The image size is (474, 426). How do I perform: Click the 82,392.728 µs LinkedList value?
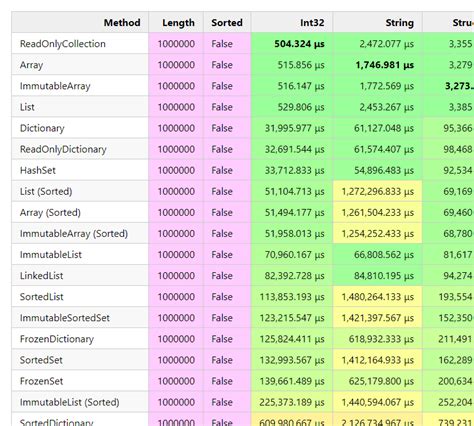295,276
